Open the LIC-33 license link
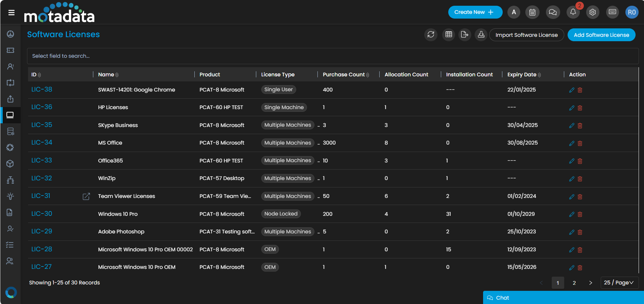The width and height of the screenshot is (644, 304). (x=42, y=160)
